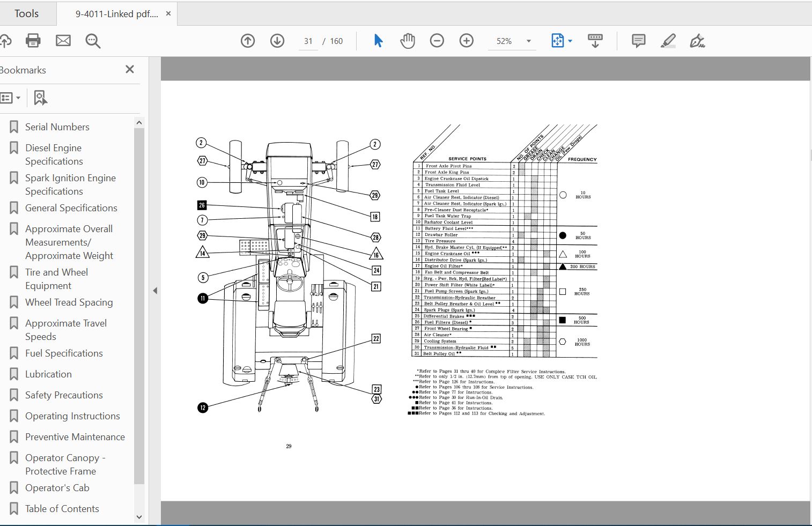Select the highlight text pen tool
The height and width of the screenshot is (526, 812).
[668, 41]
